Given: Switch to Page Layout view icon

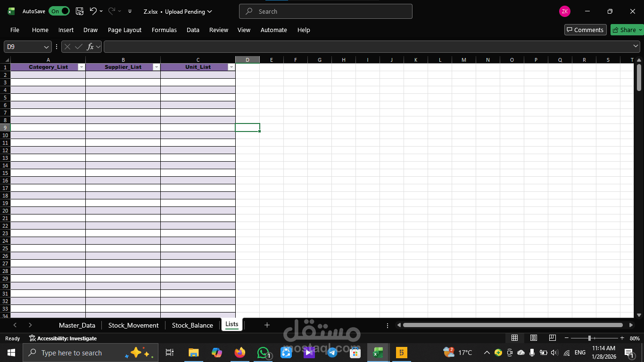Looking at the screenshot, I should (x=534, y=338).
